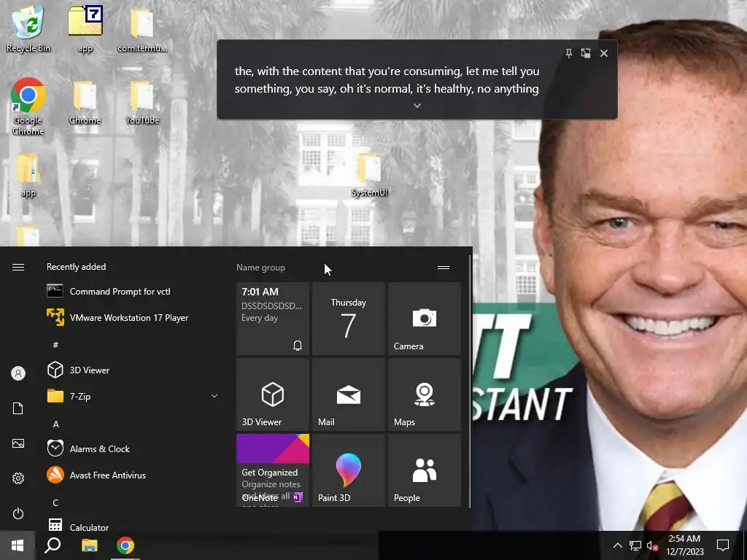
Task: Click the # letter header in app list
Action: [55, 345]
